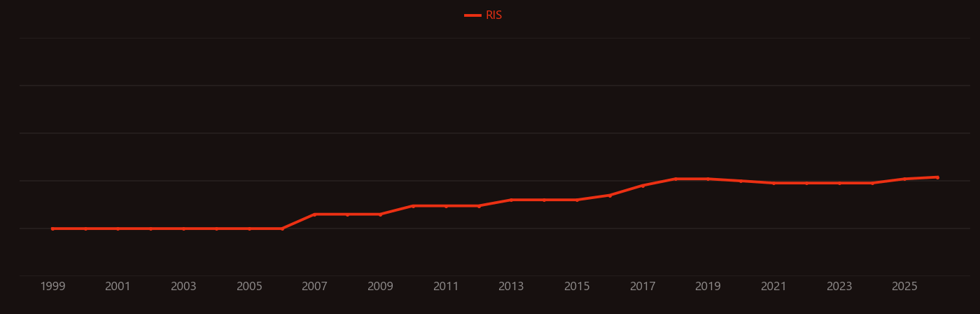Click the 2023 x-axis label
The height and width of the screenshot is (314, 980).
coord(839,287)
